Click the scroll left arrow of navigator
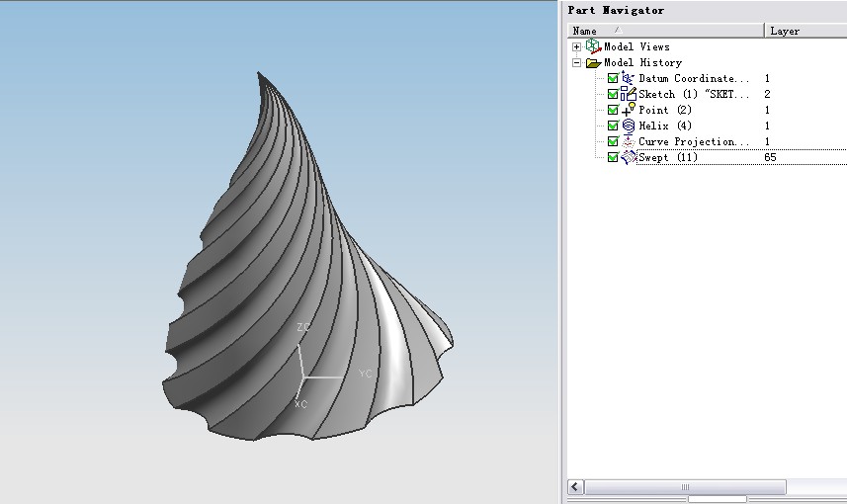Image resolution: width=847 pixels, height=504 pixels. [x=575, y=487]
